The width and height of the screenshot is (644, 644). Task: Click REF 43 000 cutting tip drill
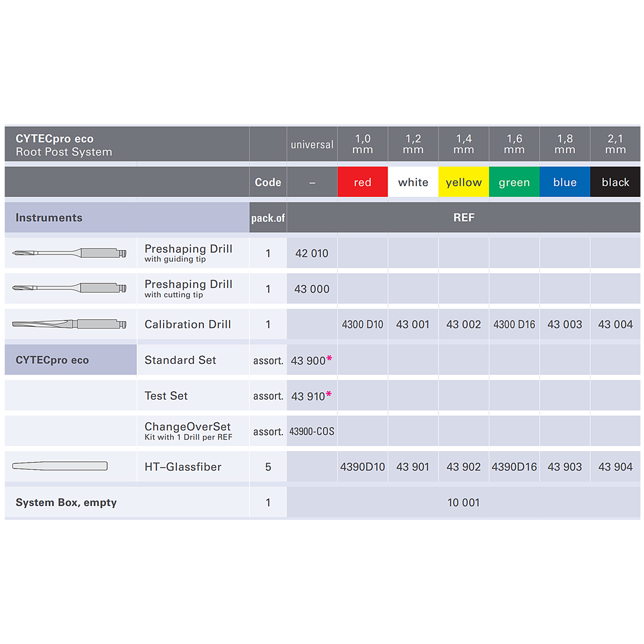312,289
